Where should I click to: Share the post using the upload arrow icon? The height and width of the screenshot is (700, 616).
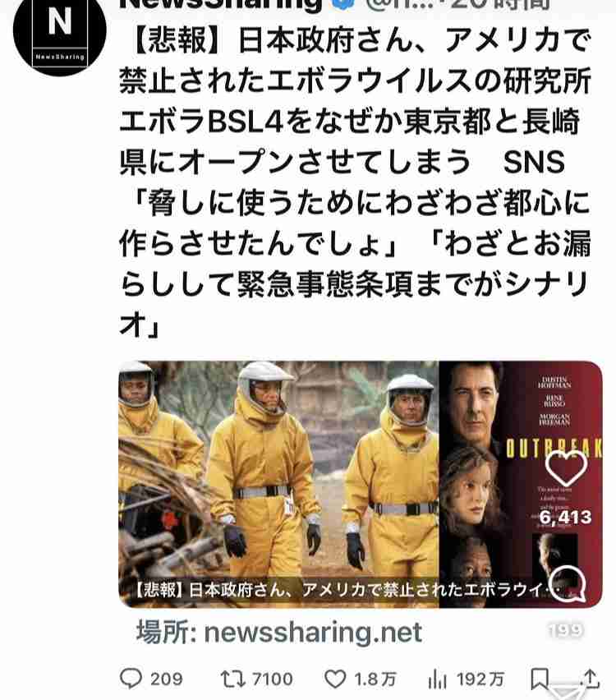coord(591,678)
